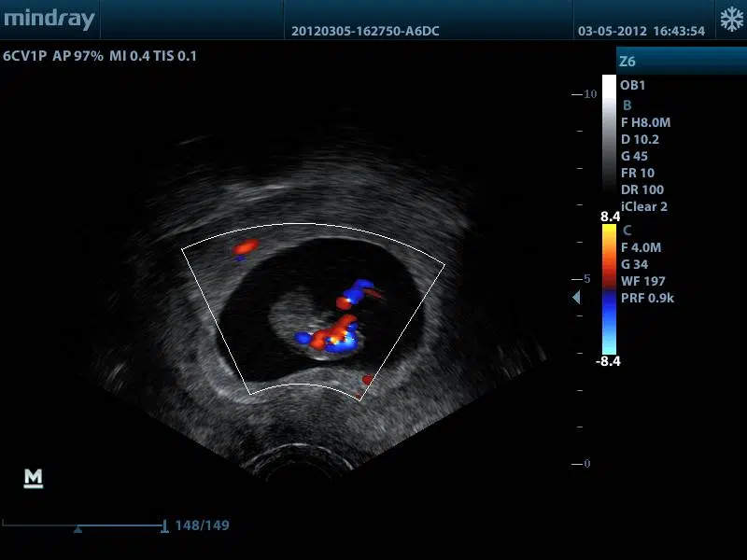Screen dimensions: 747x560
Task: Click the cine review progress bar
Action: pos(84,524)
